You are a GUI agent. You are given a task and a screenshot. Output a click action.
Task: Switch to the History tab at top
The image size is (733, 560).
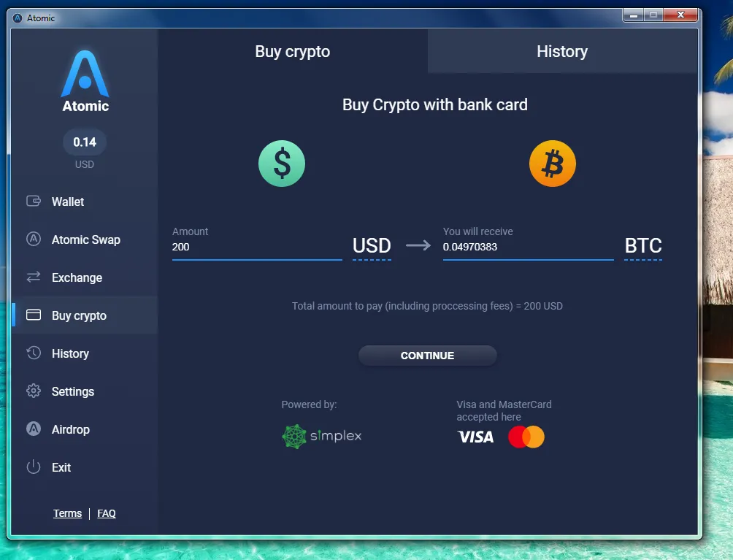tap(562, 51)
